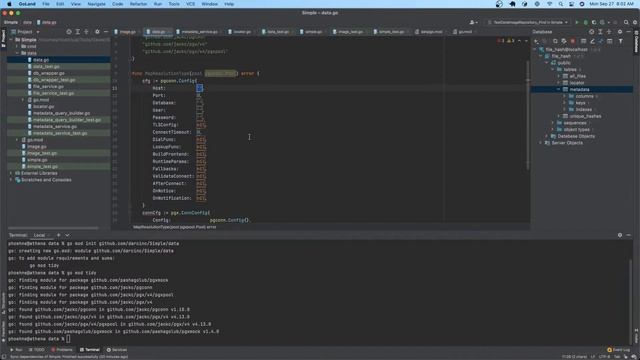The height and width of the screenshot is (360, 640).
Task: Click Select Opened File target icon in Project panel
Action: tap(69, 32)
